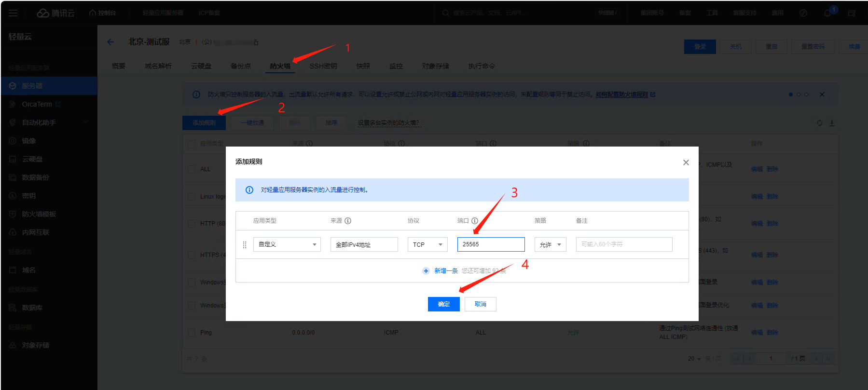868x390 pixels.
Task: Open the 20 条/页 page size dropdown
Action: point(694,359)
